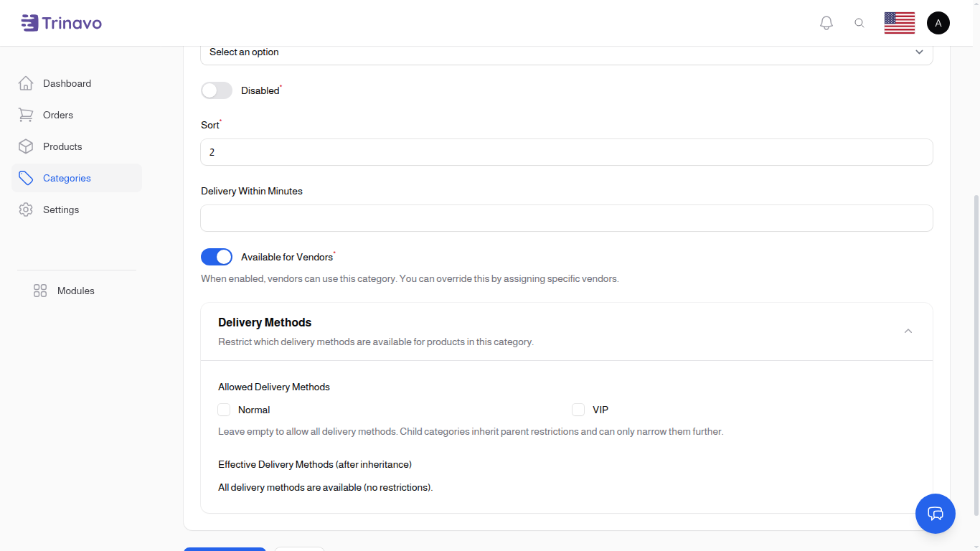Image resolution: width=980 pixels, height=551 pixels.
Task: Click the notifications bell icon
Action: click(826, 23)
